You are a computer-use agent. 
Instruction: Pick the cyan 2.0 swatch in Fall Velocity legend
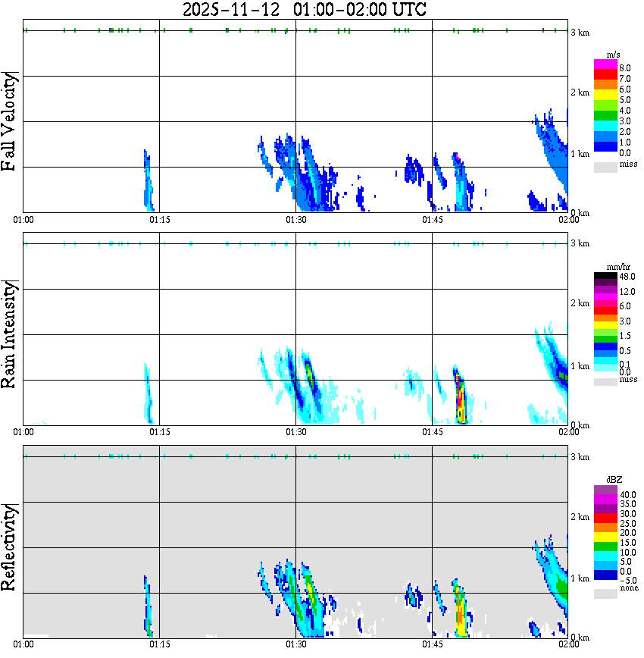click(605, 127)
